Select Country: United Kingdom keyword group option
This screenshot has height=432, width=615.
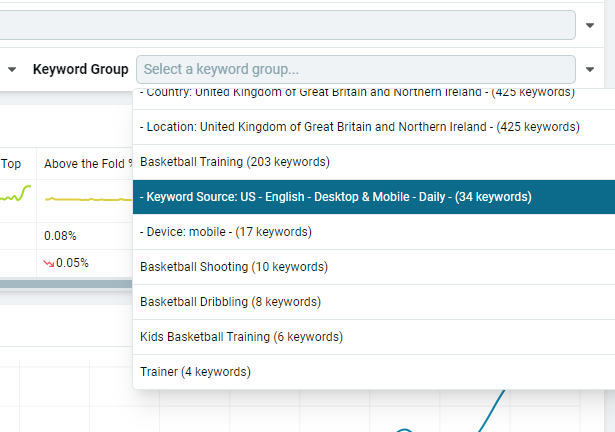374,98
